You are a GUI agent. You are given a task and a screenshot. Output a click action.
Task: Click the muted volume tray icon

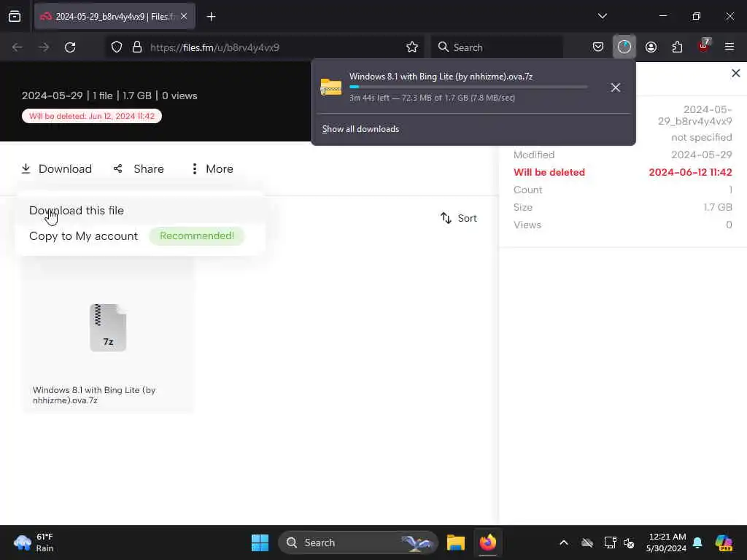(x=629, y=542)
